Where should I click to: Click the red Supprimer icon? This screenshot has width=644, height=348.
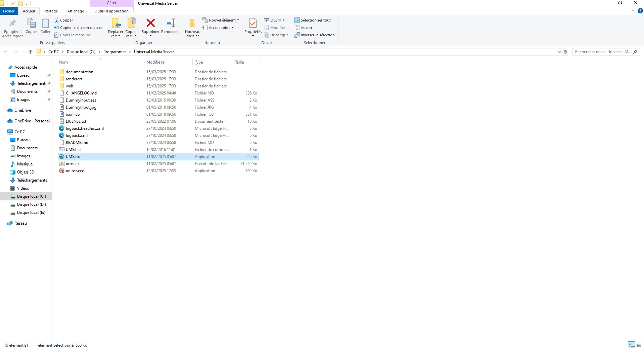tap(151, 23)
